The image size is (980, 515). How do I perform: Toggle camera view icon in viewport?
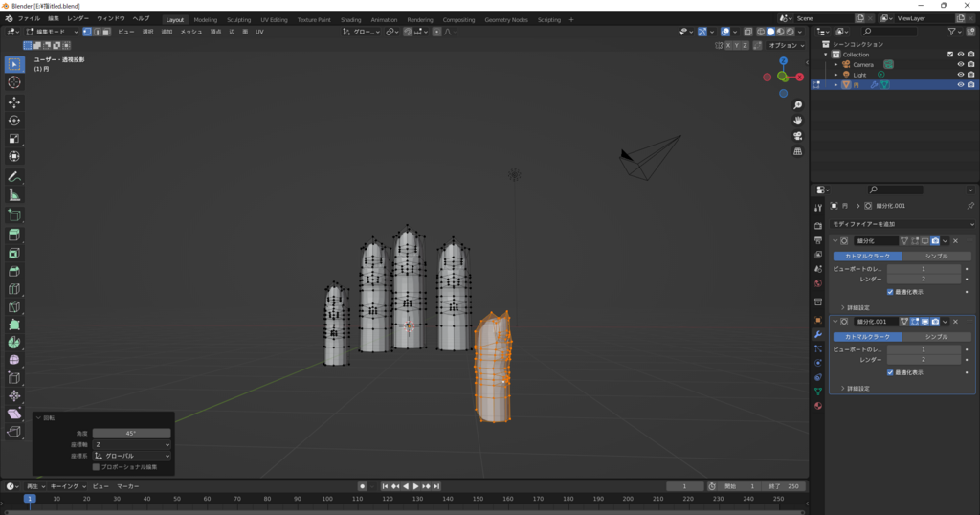[x=797, y=136]
